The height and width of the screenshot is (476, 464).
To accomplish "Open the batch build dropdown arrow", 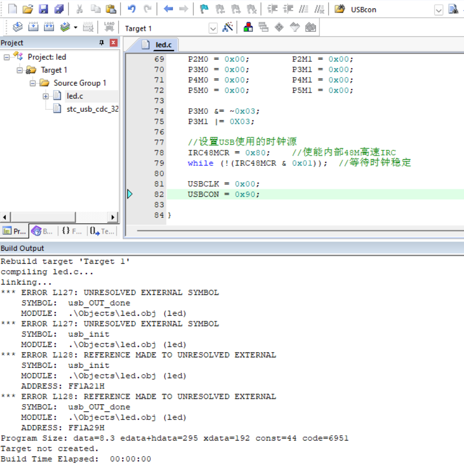I will click(x=75, y=28).
